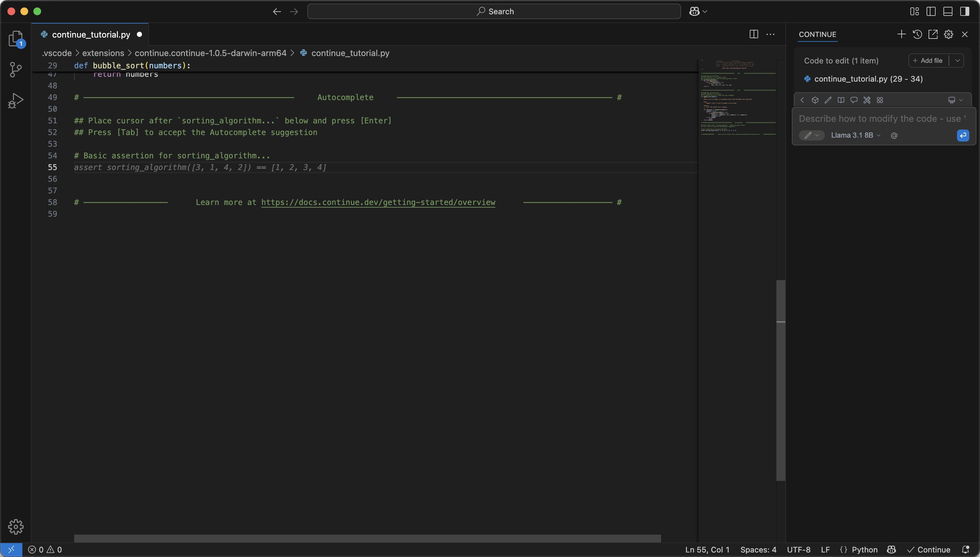Screen dimensions: 980x557
Task: Open the docs.continue.dev getting-started link
Action: [x=378, y=202]
